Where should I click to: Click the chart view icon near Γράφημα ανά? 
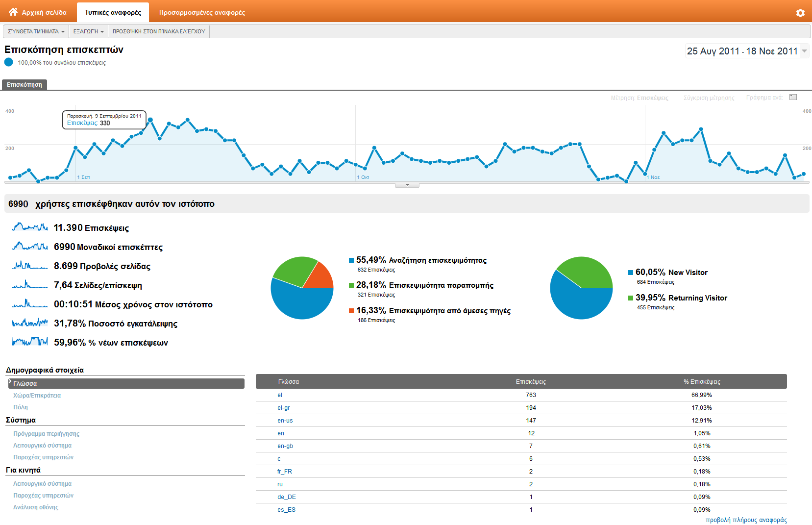[x=793, y=98]
